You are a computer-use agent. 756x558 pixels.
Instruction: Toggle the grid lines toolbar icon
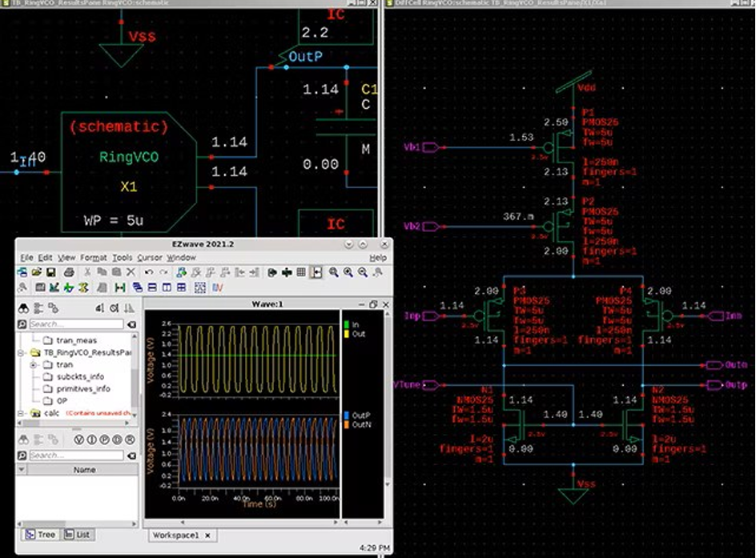point(301,273)
